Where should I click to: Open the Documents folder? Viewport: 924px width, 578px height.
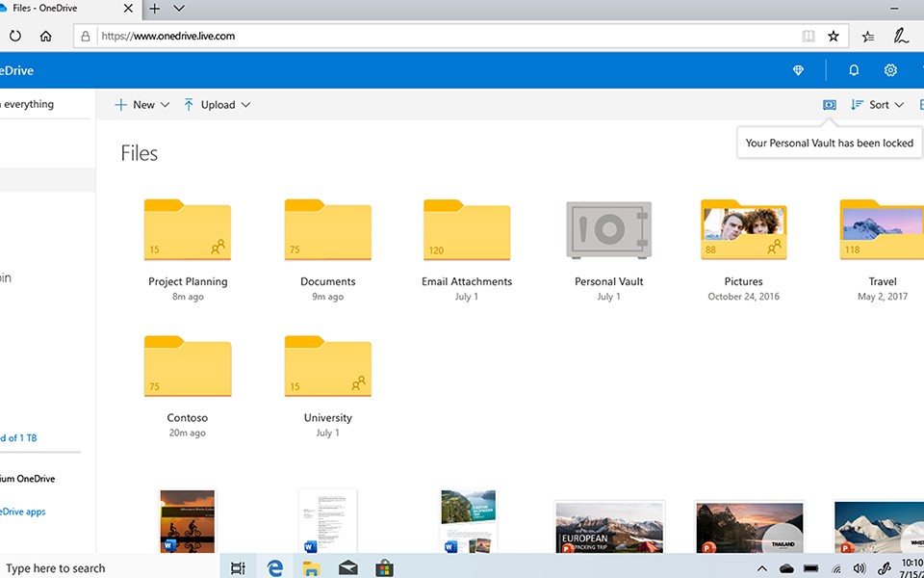[327, 229]
